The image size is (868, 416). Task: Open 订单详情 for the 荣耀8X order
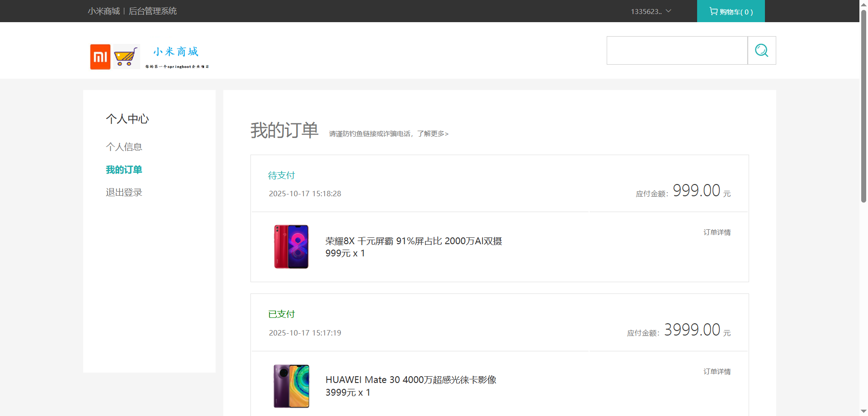click(x=717, y=232)
